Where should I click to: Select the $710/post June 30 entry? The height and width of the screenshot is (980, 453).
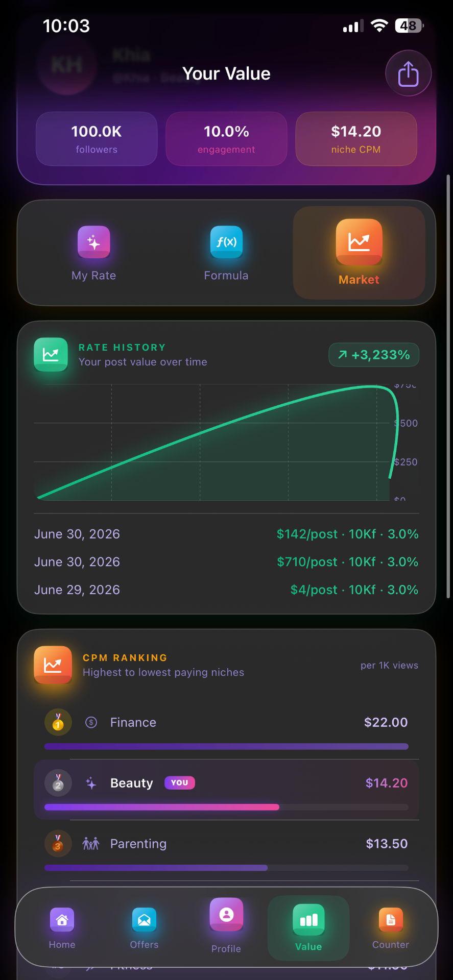[226, 562]
